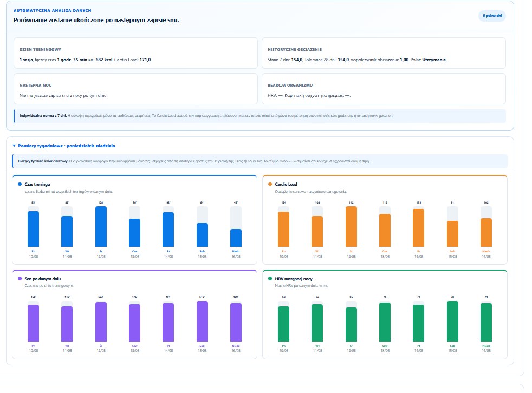Click the '6 pełne dni' badge
The image size is (532, 393).
click(492, 16)
